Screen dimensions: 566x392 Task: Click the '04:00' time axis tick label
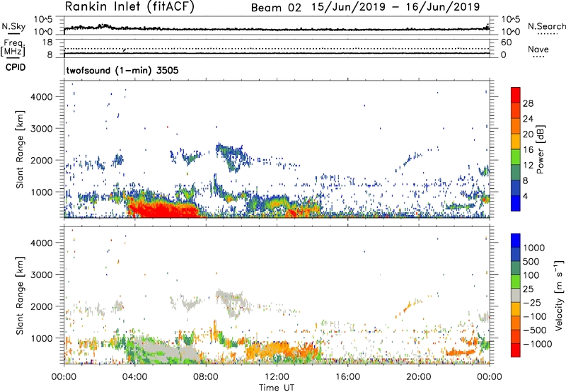click(x=134, y=377)
